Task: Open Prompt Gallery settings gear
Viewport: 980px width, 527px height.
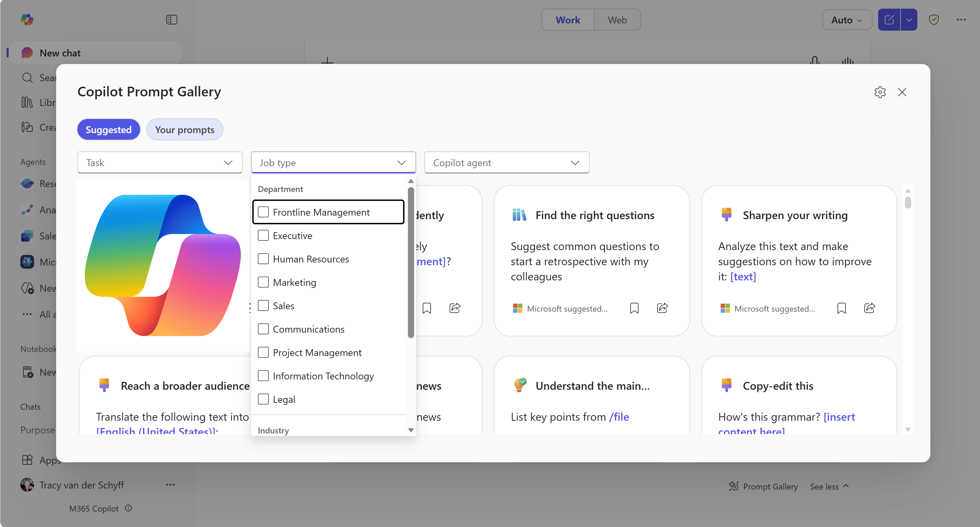Action: (x=879, y=93)
